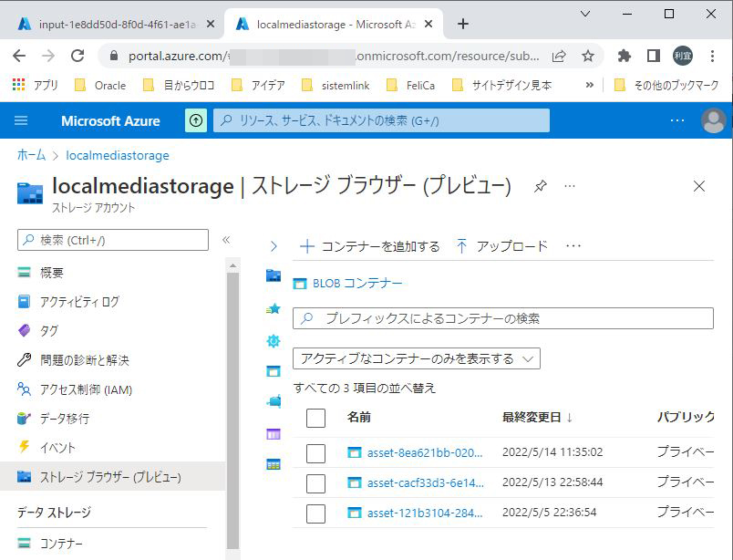Reload the current page
Viewport: 733px width, 560px height.
pos(77,57)
